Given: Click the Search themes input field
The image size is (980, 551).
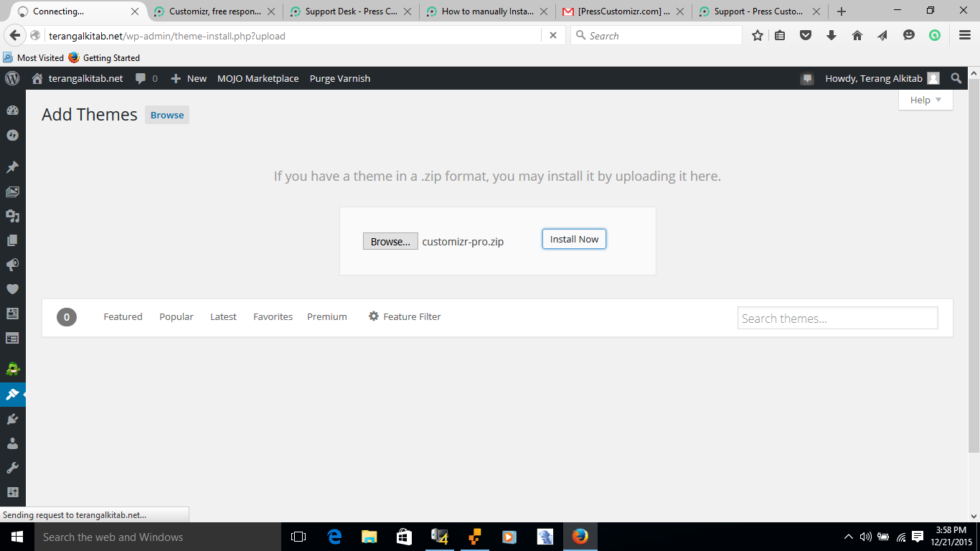Looking at the screenshot, I should pos(837,319).
